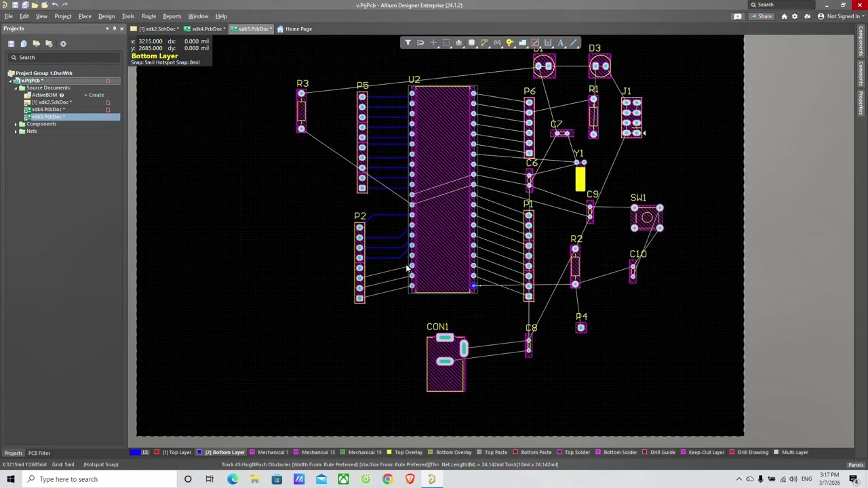The height and width of the screenshot is (488, 868).
Task: Select the place polygon pour tool
Action: click(523, 43)
